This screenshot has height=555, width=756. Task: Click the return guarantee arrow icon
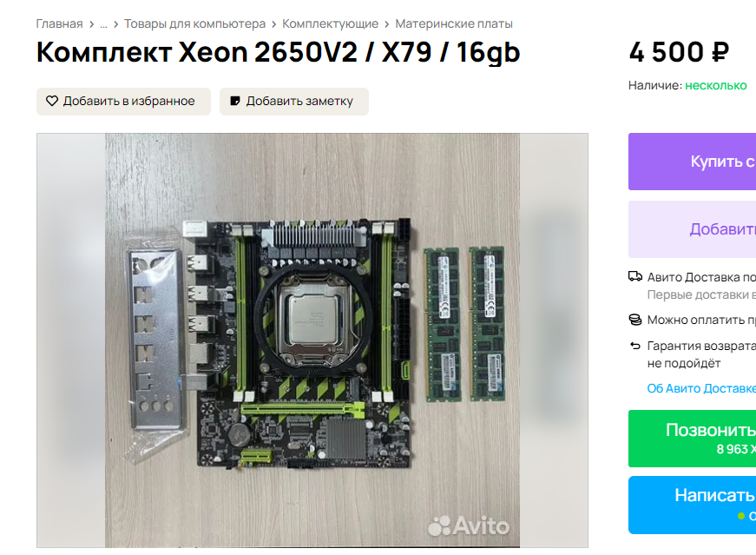click(x=635, y=346)
